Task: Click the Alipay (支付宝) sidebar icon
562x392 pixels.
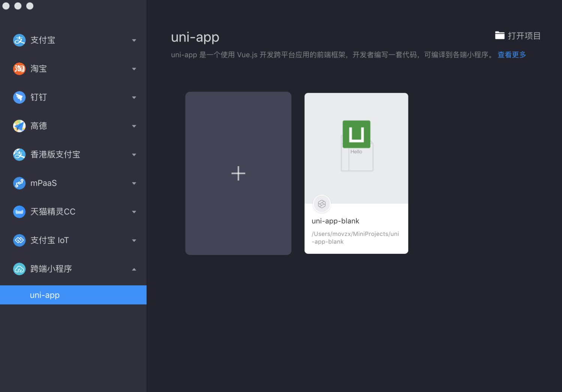Action: [19, 40]
